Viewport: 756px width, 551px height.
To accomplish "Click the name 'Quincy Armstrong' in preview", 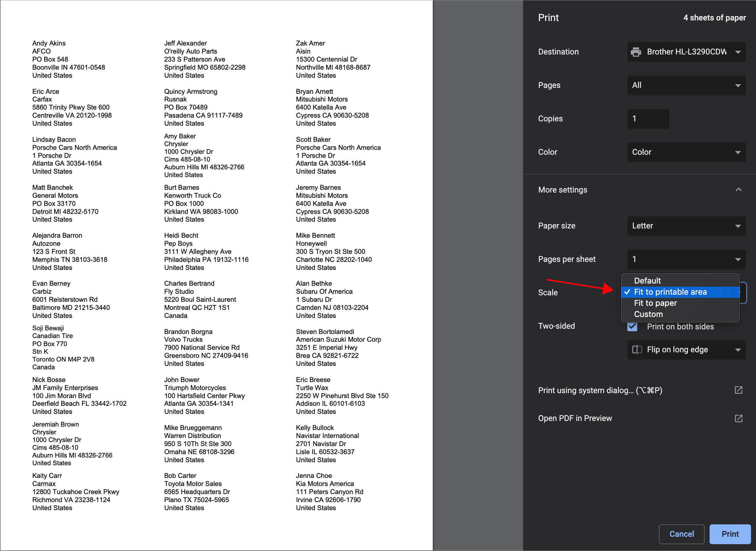I will click(x=191, y=91).
